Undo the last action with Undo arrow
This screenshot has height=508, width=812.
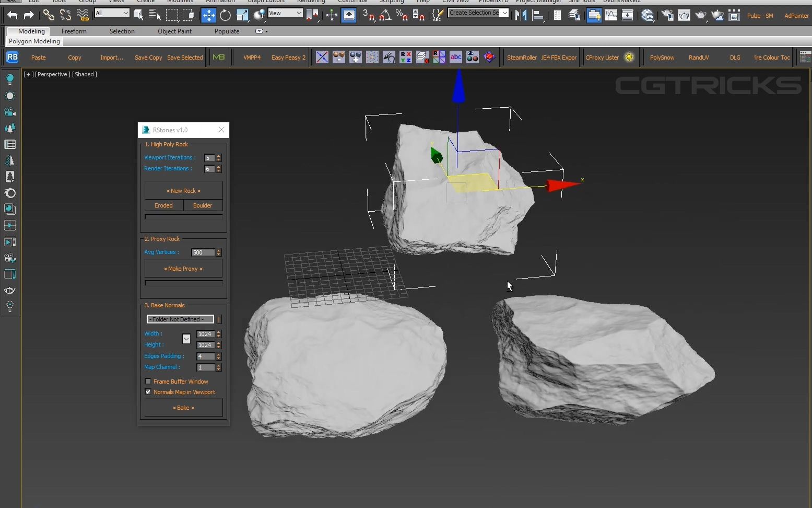(x=13, y=15)
